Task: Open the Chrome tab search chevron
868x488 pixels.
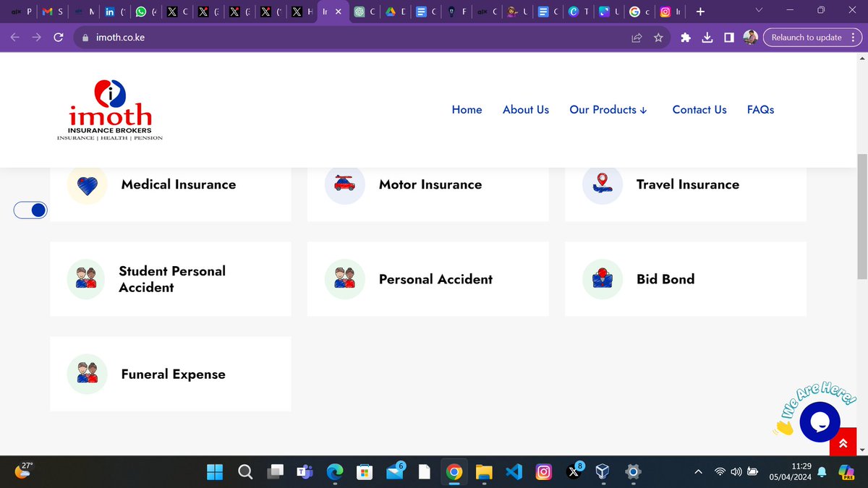Action: (758, 12)
